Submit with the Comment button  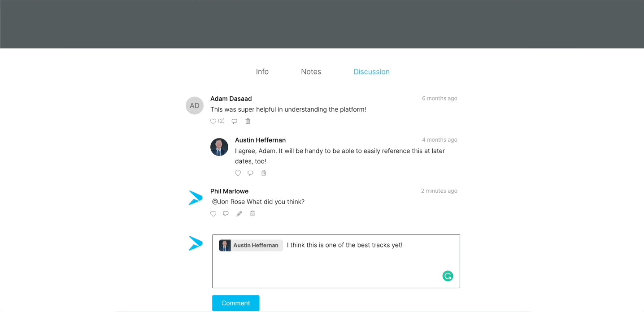[x=236, y=303]
